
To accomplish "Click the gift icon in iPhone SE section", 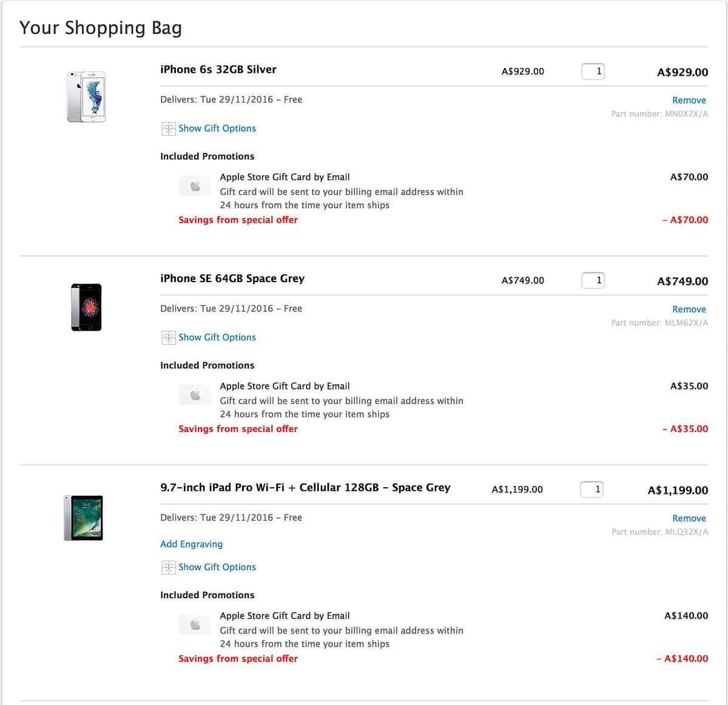I will (x=168, y=338).
